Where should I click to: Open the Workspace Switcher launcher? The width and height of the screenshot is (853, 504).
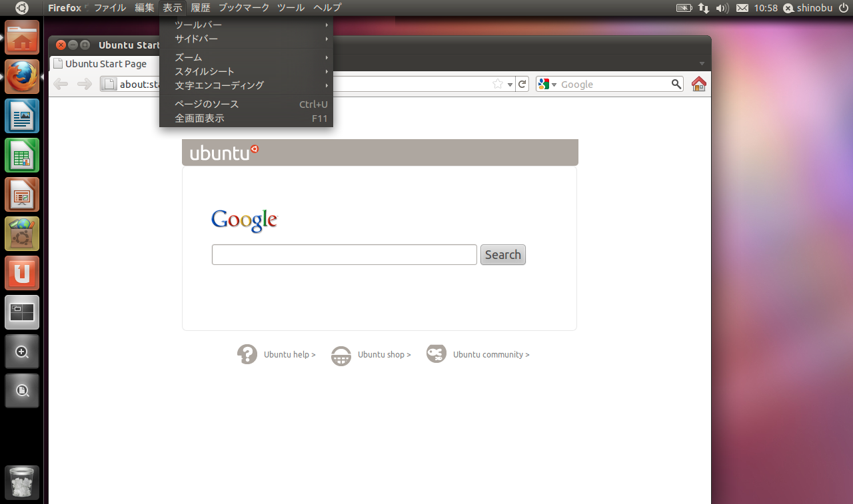coord(22,312)
